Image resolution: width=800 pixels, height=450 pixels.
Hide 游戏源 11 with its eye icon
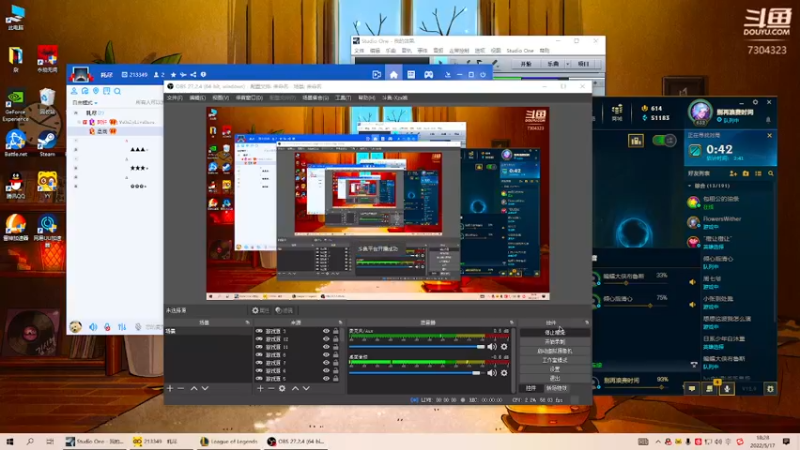(x=326, y=347)
